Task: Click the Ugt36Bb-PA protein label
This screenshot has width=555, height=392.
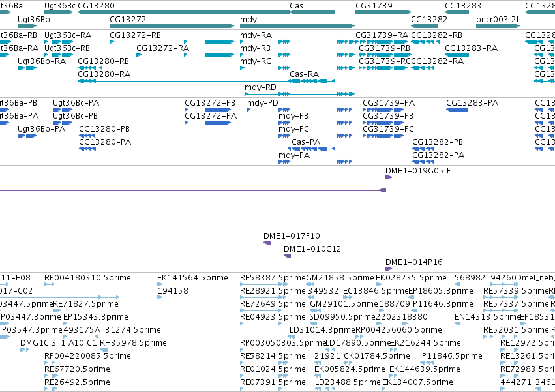Action: [x=41, y=129]
